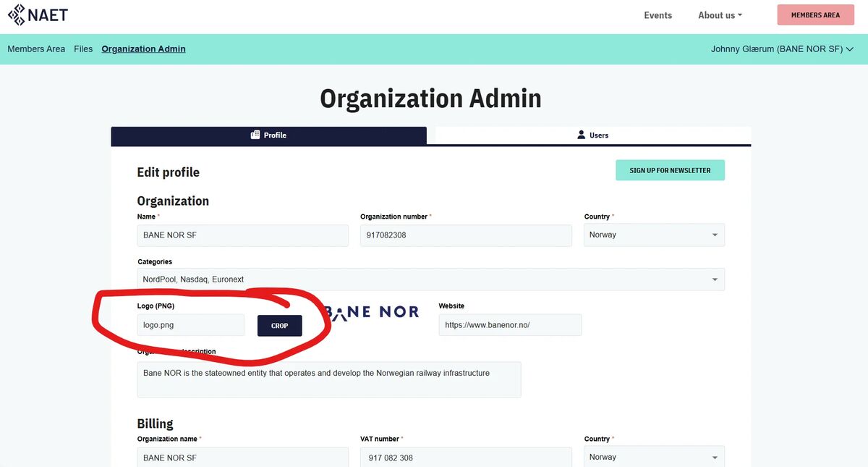Click the Bane NOR logo preview image
868x467 pixels.
tap(373, 312)
